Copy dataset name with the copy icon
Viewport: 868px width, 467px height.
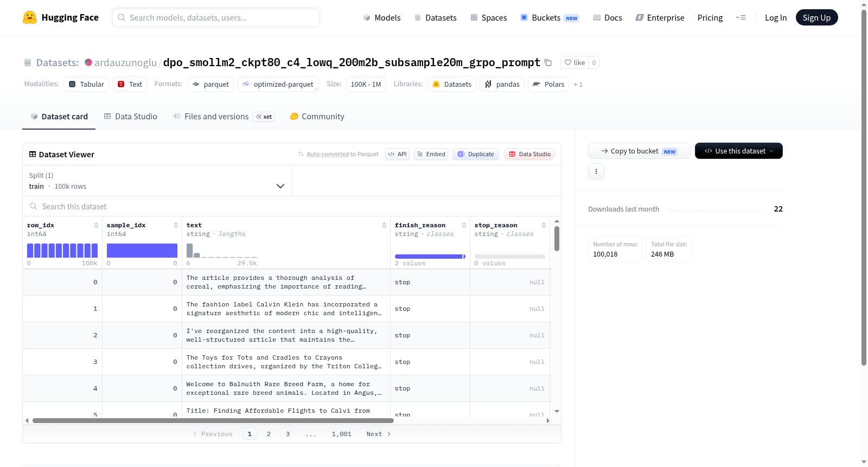[x=548, y=63]
